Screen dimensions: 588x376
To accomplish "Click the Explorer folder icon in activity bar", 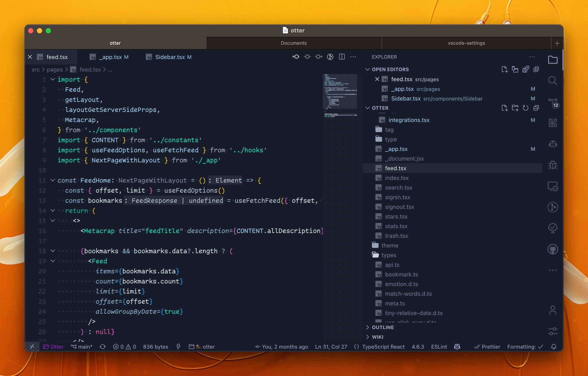I will [x=553, y=60].
